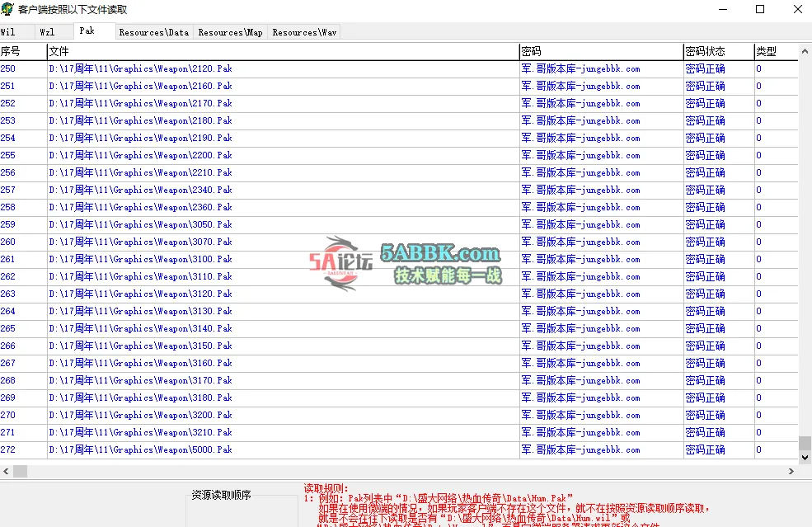Close the window
This screenshot has height=527, width=812.
(797, 9)
